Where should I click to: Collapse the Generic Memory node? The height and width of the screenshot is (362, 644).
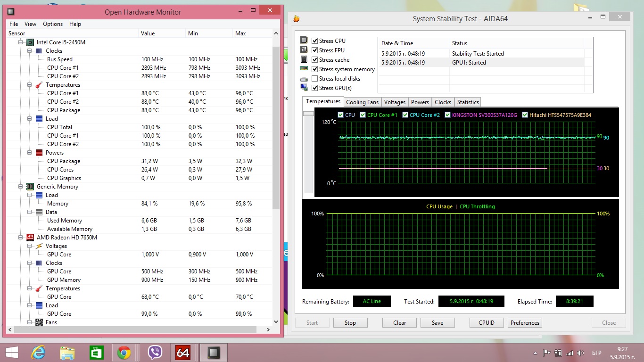point(21,187)
